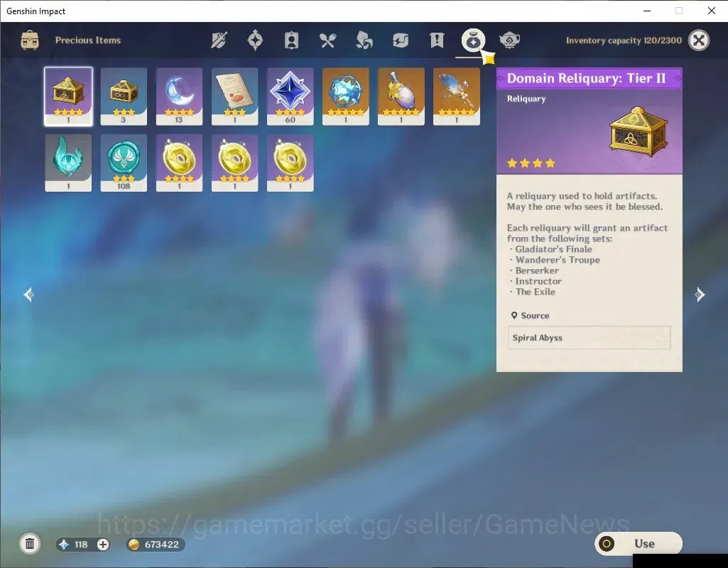Select the Precious Items tab icon
This screenshot has width=728, height=568.
[x=473, y=40]
